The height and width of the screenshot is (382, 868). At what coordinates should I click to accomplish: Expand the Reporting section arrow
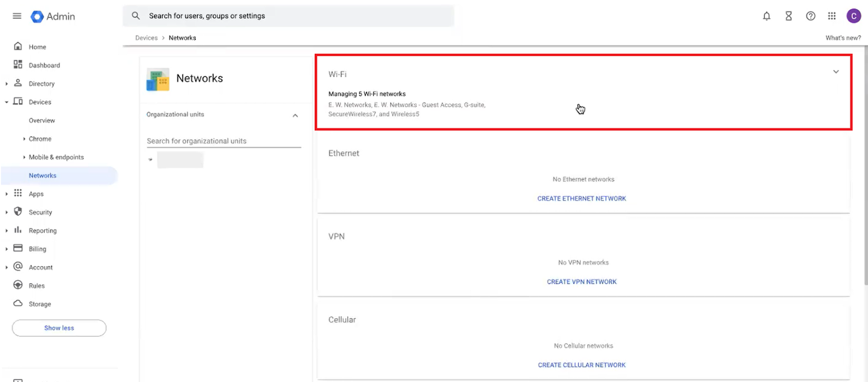pyautogui.click(x=7, y=231)
